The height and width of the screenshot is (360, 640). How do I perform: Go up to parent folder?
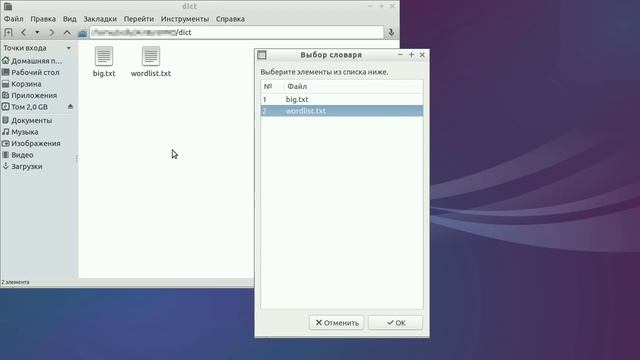point(67,32)
